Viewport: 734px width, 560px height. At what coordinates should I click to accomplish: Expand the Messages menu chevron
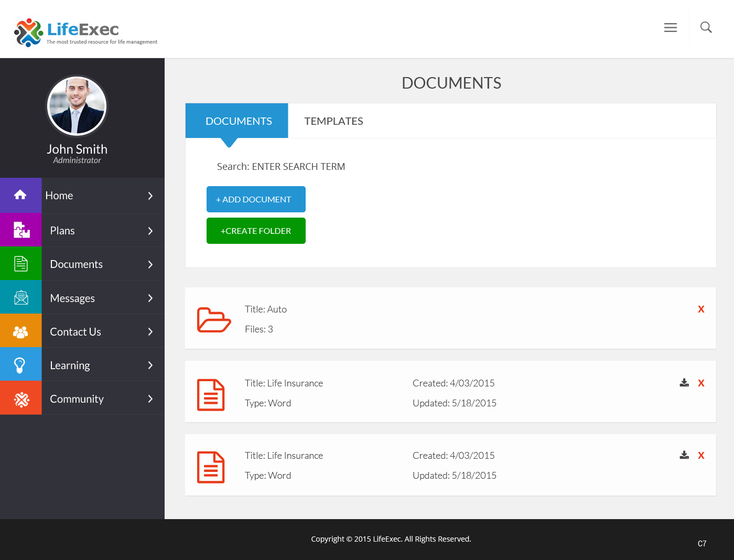tap(150, 298)
